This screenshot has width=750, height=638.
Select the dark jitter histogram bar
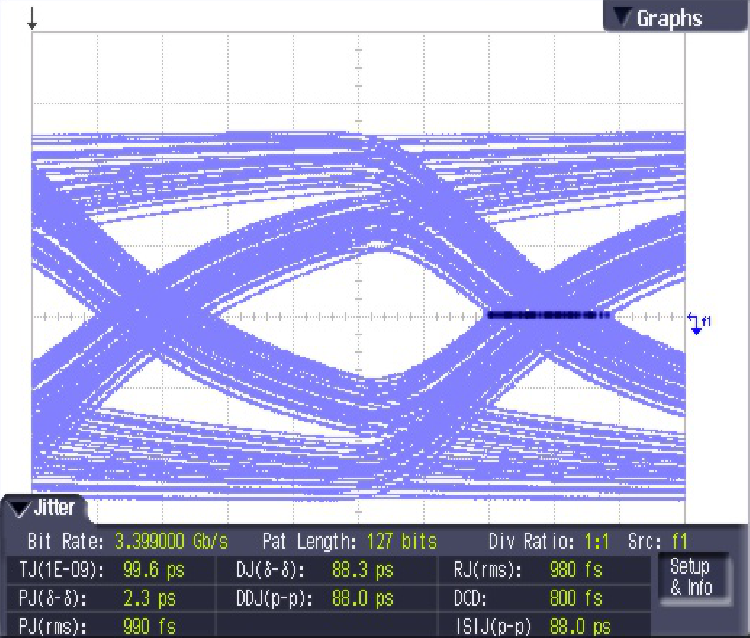pyautogui.click(x=548, y=315)
